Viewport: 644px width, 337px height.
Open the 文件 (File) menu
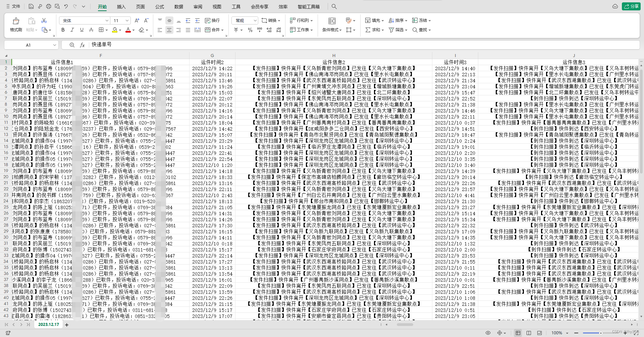coord(13,6)
